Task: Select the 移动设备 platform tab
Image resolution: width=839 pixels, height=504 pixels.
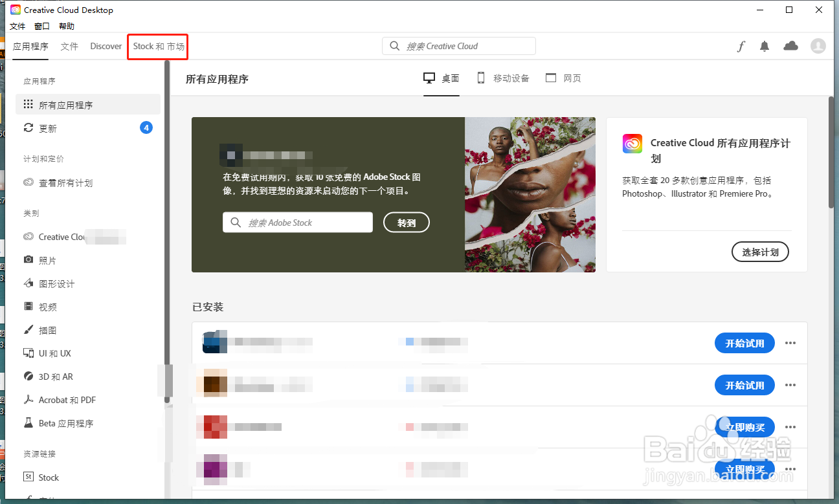Action: click(503, 78)
